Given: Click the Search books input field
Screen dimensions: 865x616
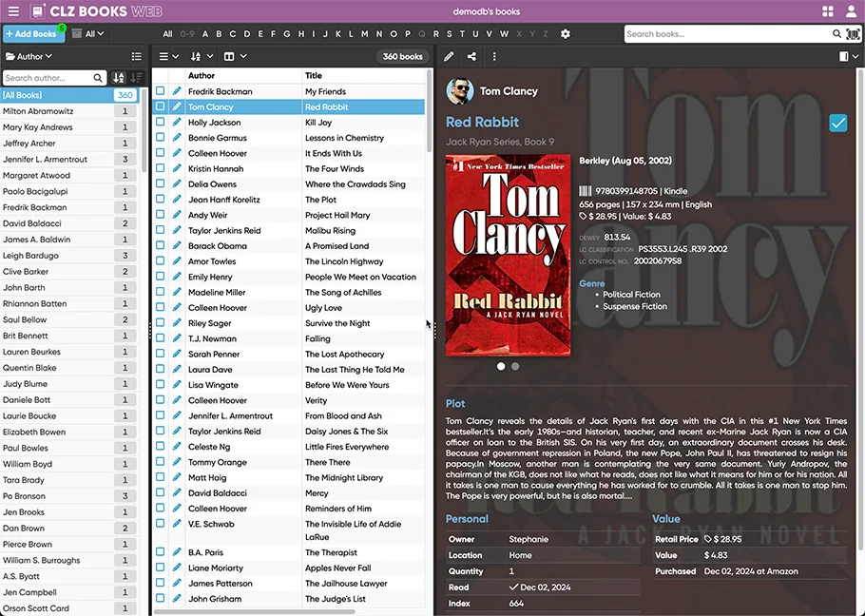Looking at the screenshot, I should 728,34.
